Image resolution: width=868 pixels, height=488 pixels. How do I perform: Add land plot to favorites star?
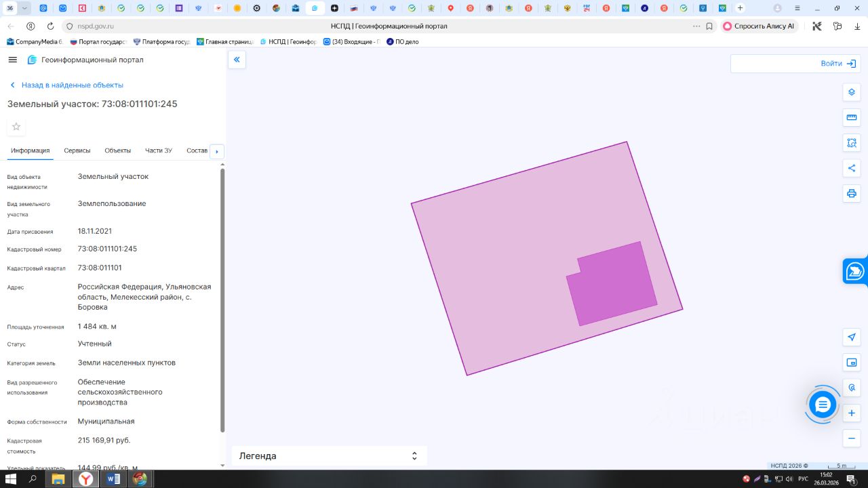tap(16, 127)
